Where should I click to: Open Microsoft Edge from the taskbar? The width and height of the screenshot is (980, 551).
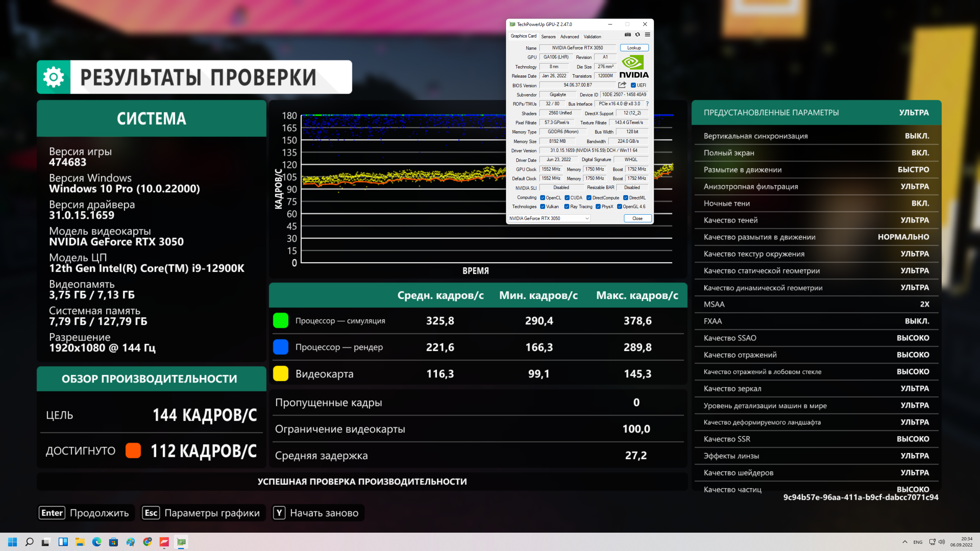click(x=96, y=542)
